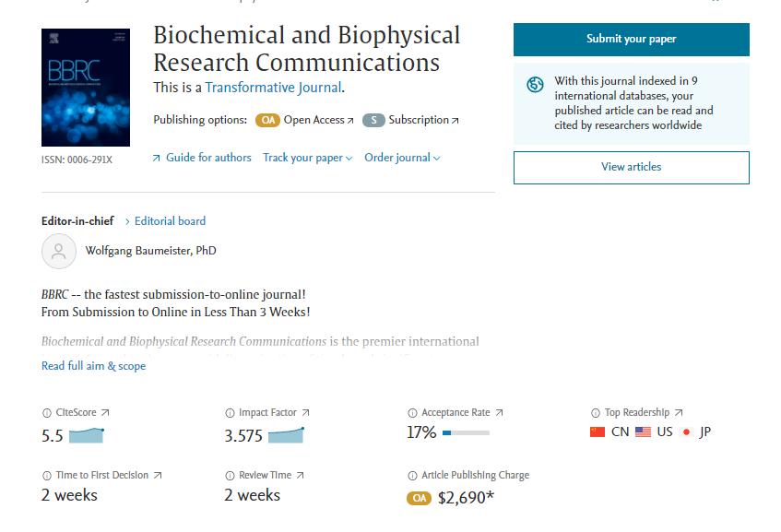Click the View articles button
781x532 pixels.
(x=631, y=167)
